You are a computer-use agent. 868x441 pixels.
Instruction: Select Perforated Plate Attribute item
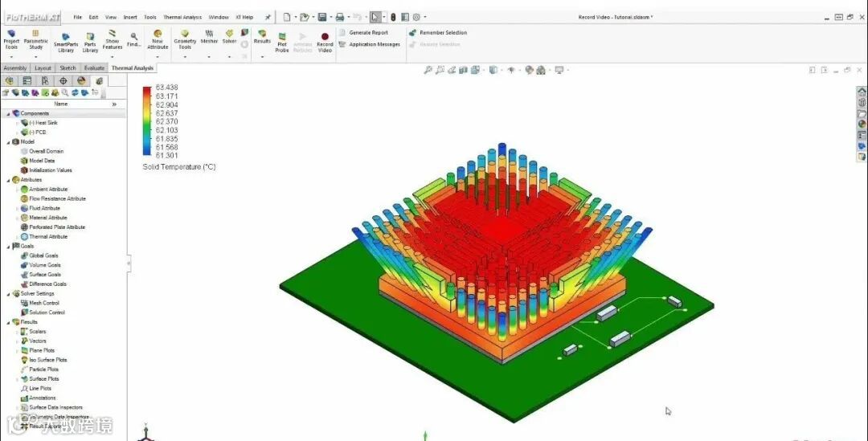click(x=53, y=227)
